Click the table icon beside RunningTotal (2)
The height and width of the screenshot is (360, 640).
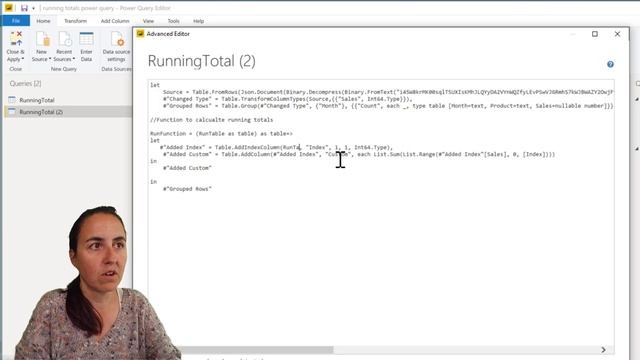point(12,111)
